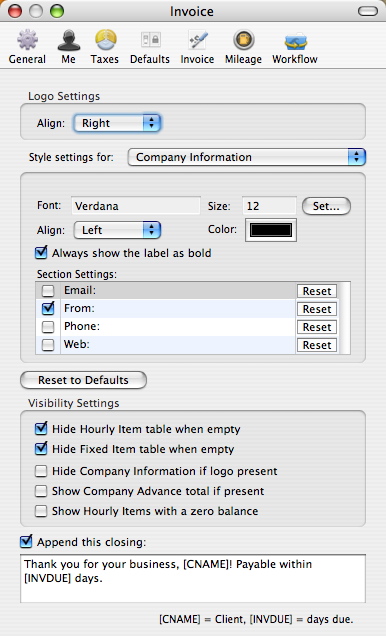Click Reset to Defaults button

84,380
